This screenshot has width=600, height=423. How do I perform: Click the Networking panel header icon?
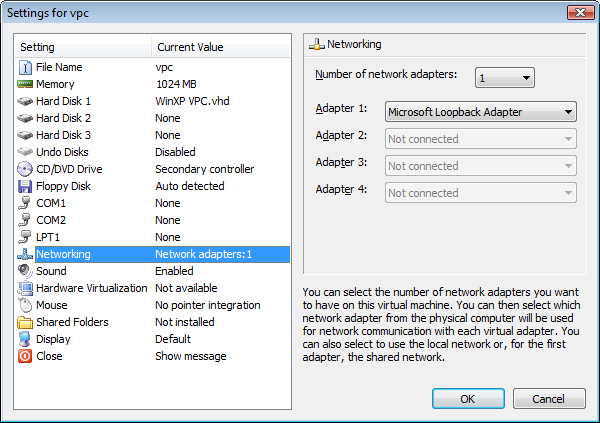click(x=317, y=45)
